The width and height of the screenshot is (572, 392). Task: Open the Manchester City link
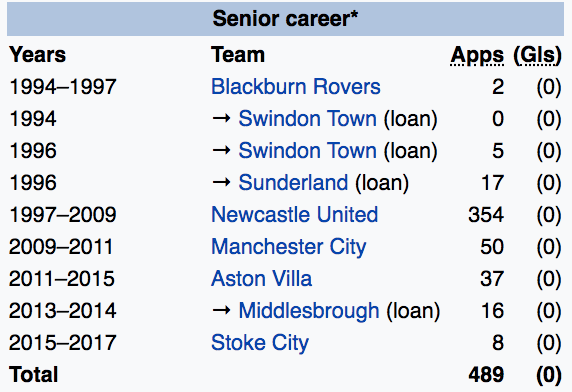pos(289,247)
